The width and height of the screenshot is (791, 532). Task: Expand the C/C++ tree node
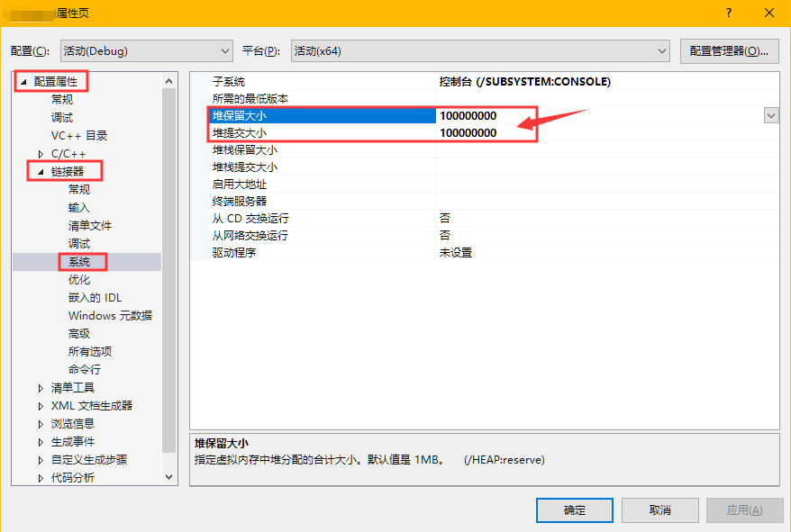(x=40, y=153)
